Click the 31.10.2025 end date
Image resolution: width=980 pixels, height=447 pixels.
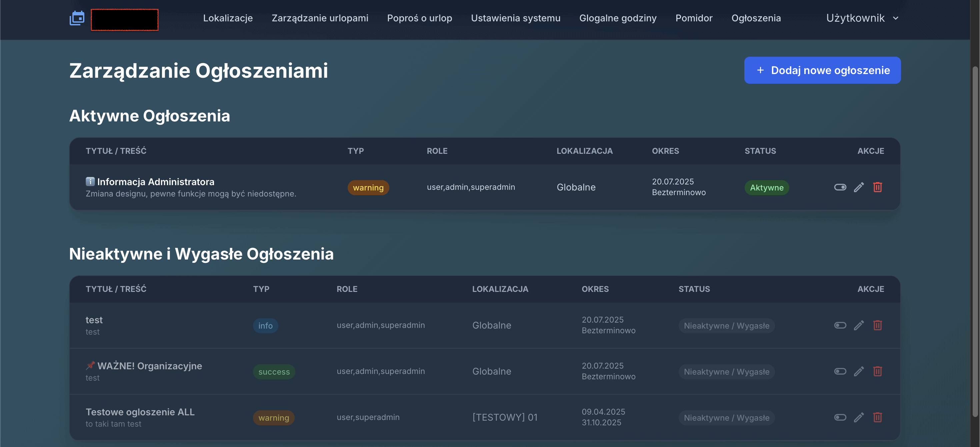(601, 423)
